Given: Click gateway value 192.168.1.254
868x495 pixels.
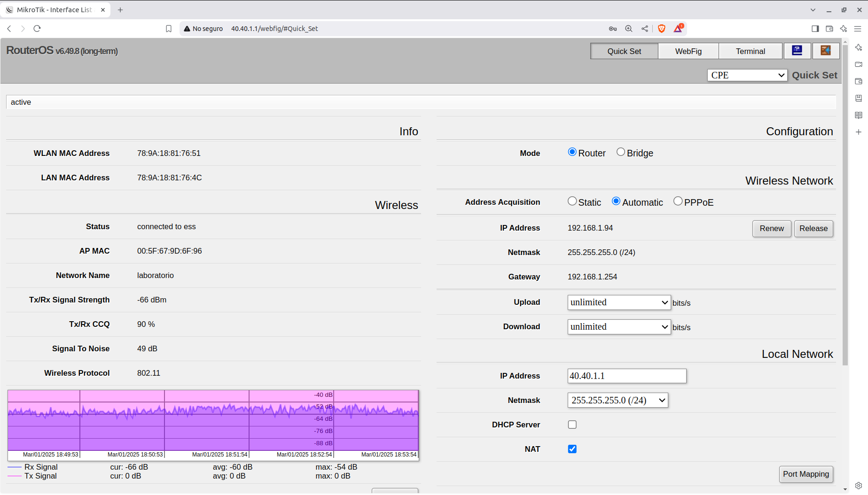Looking at the screenshot, I should (x=592, y=277).
